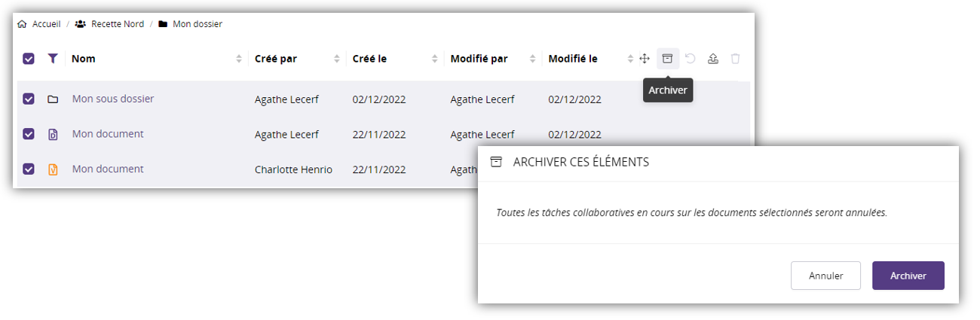The height and width of the screenshot is (320, 980).
Task: Sort by the Nom column arrows
Action: click(x=239, y=59)
